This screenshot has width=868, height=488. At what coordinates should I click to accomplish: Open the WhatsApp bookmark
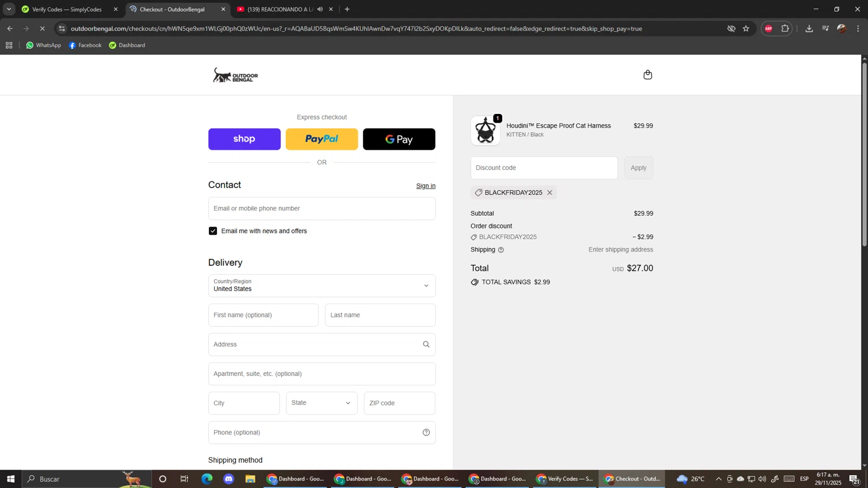pyautogui.click(x=43, y=45)
